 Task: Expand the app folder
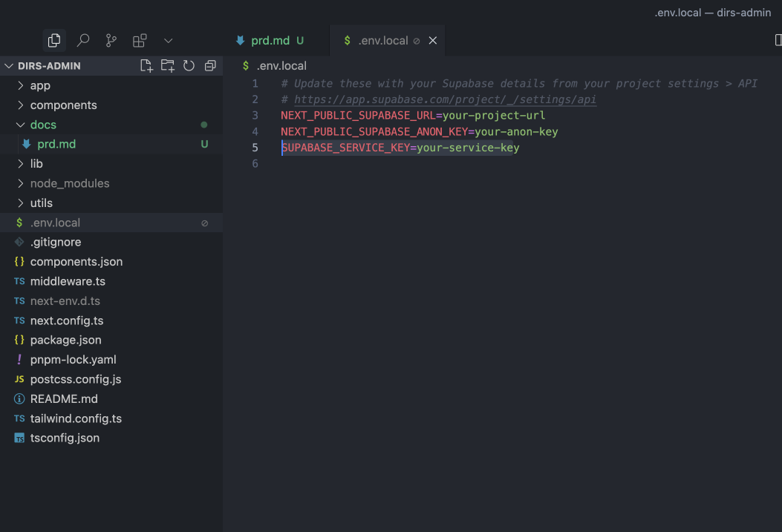[40, 85]
